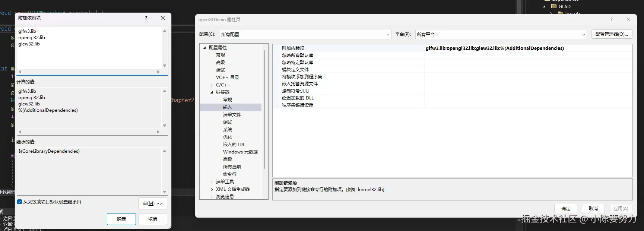The width and height of the screenshot is (644, 231).
Task: Click 强制符号引用 property
Action: 295,91
